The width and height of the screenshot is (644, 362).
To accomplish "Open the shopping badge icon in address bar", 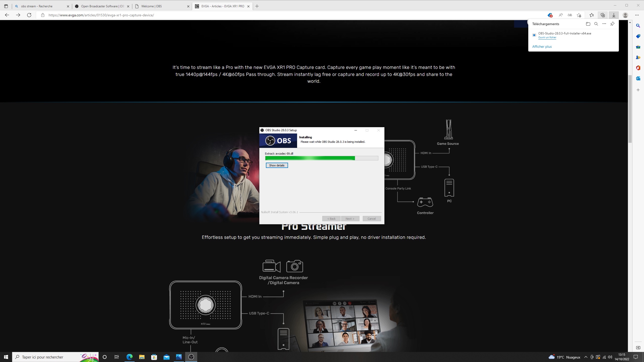I will pyautogui.click(x=550, y=15).
